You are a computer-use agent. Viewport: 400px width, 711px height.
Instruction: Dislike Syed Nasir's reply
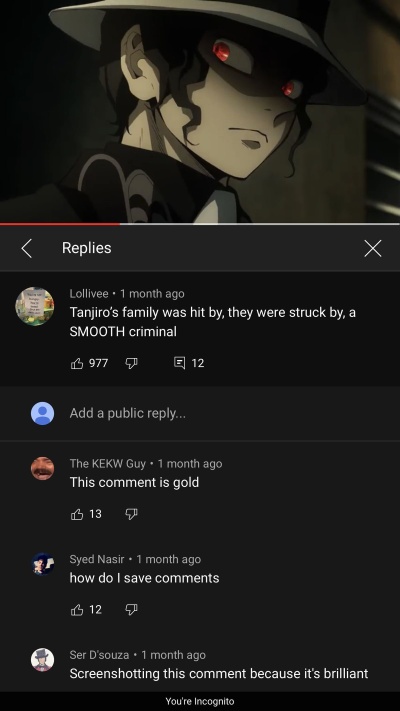pos(131,610)
